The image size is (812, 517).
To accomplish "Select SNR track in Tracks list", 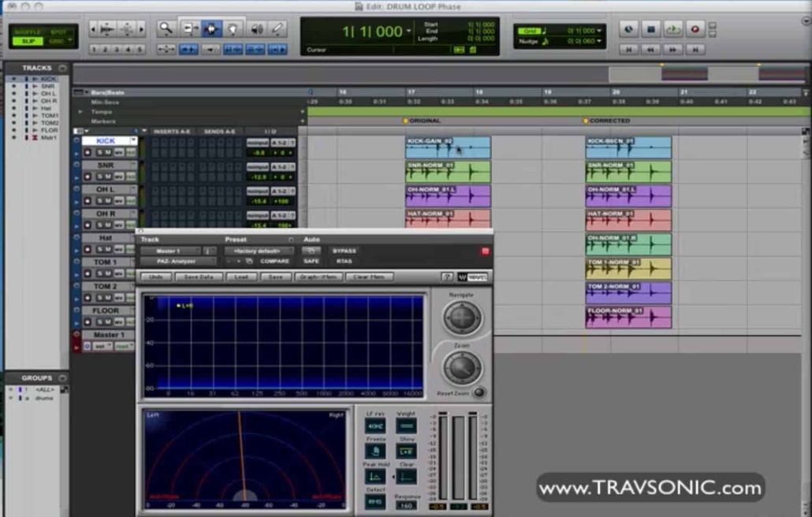I will pos(48,86).
